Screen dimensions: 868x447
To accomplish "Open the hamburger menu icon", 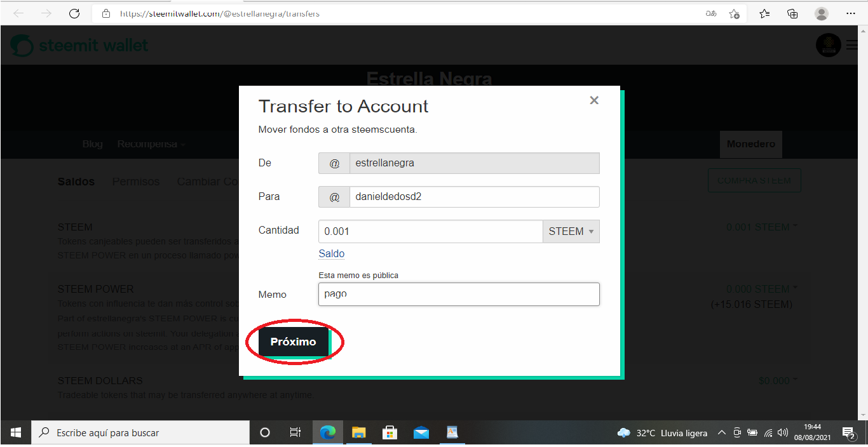I will coord(851,45).
